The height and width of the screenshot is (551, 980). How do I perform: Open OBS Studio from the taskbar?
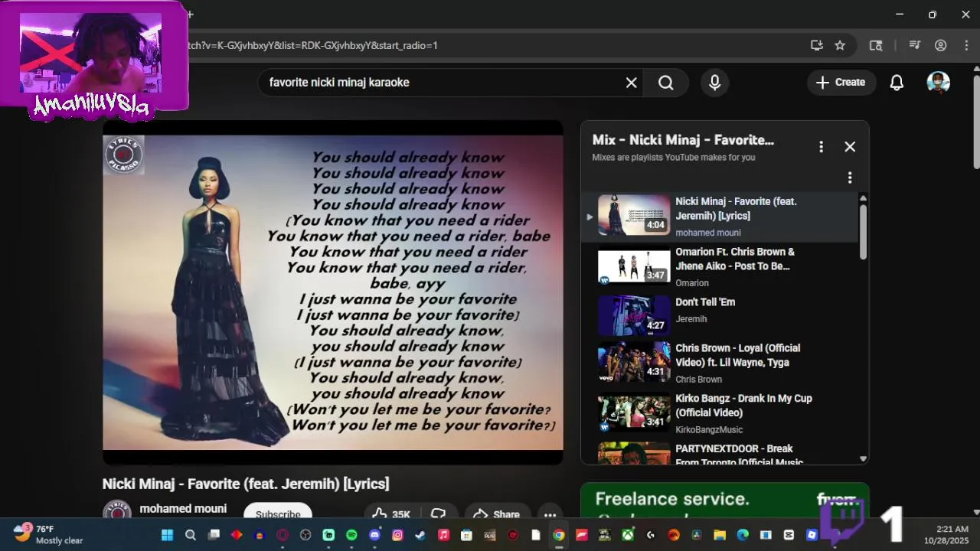click(305, 535)
